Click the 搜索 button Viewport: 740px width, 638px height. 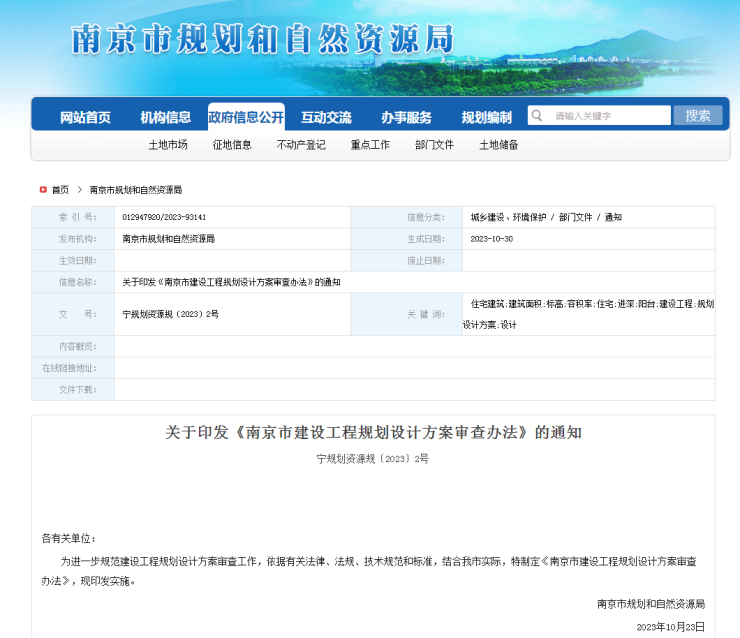[697, 116]
